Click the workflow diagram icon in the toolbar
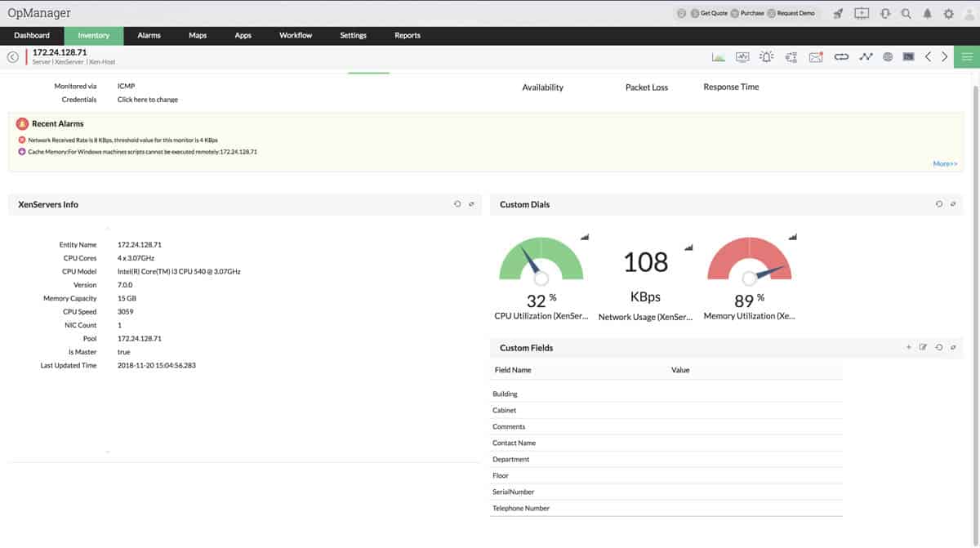 (791, 56)
